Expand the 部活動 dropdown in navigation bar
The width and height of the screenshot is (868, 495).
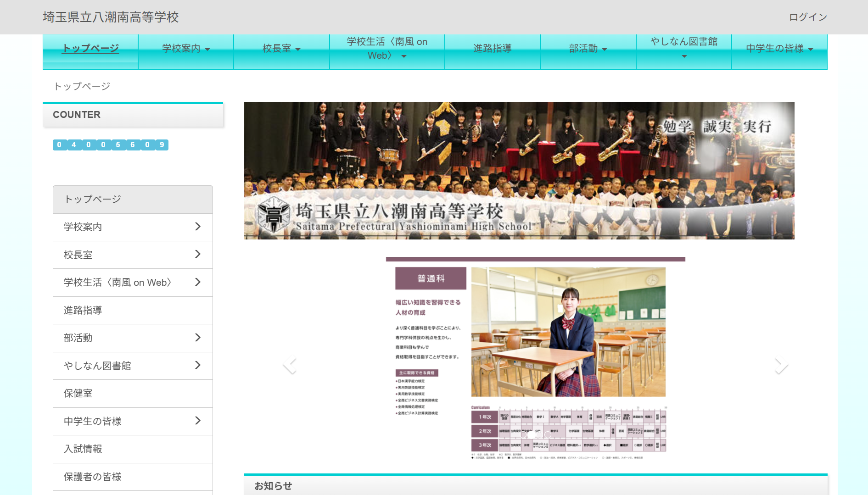tap(588, 49)
